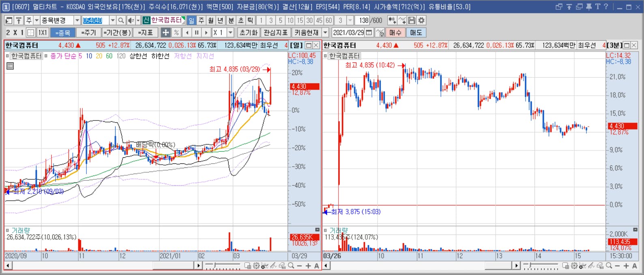Click the auto-scale A icon in left chart
This screenshot has width=644, height=275.
(317, 266)
